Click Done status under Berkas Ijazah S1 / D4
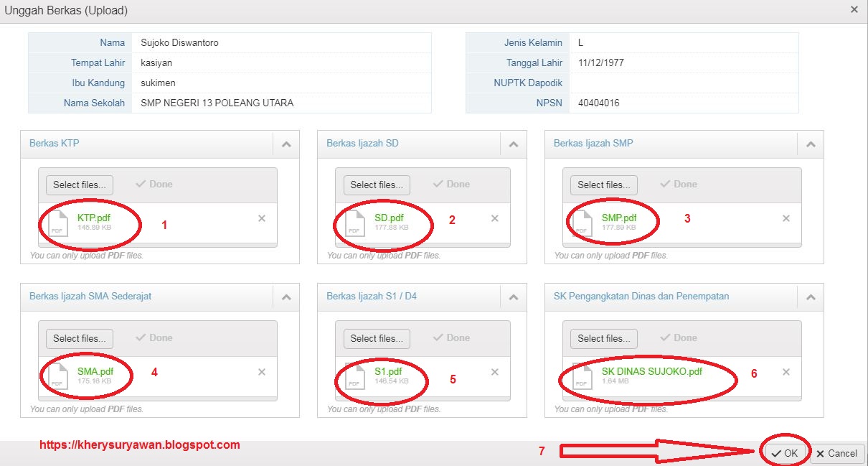This screenshot has height=466, width=868. pos(451,337)
